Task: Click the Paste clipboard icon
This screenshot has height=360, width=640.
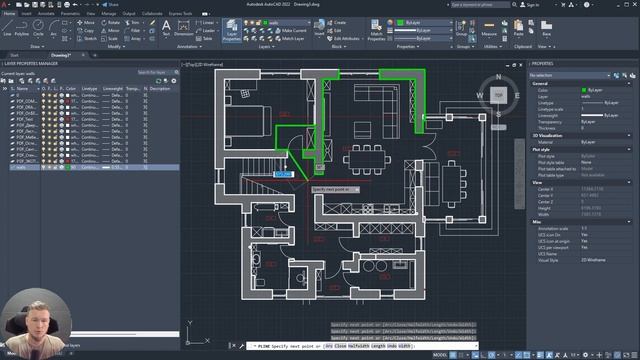Action: point(518,28)
